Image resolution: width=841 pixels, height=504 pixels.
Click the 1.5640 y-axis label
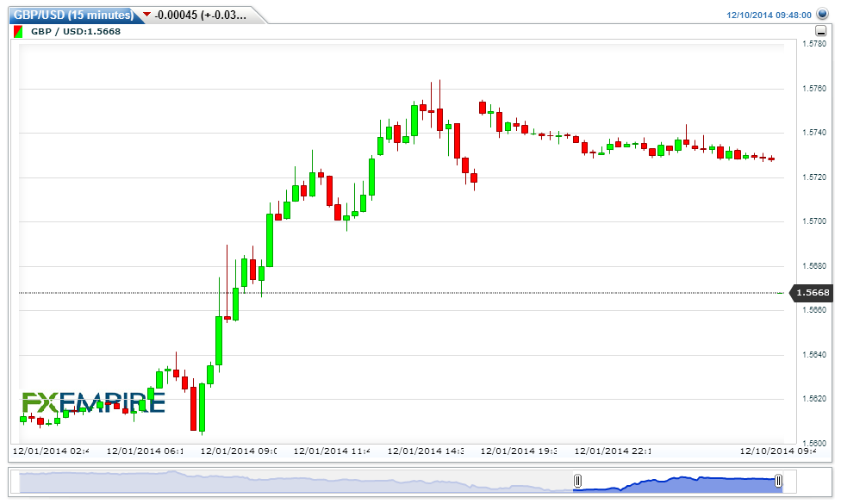(814, 355)
